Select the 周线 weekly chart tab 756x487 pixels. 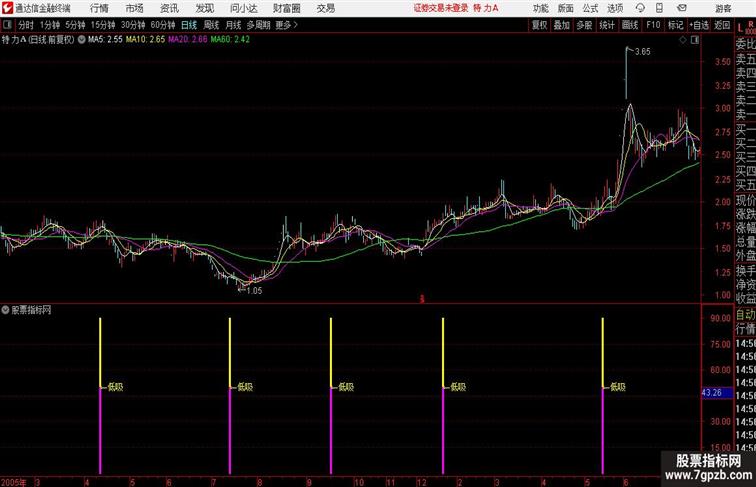tap(211, 25)
